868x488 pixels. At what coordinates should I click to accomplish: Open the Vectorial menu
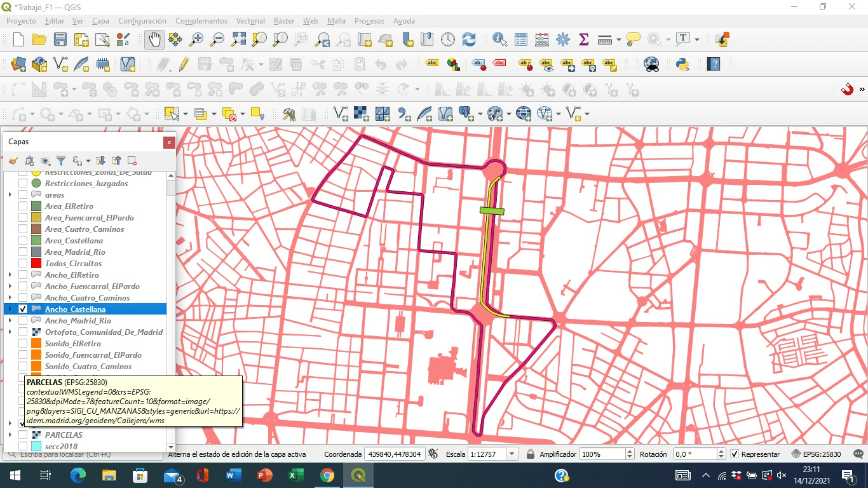pyautogui.click(x=250, y=21)
